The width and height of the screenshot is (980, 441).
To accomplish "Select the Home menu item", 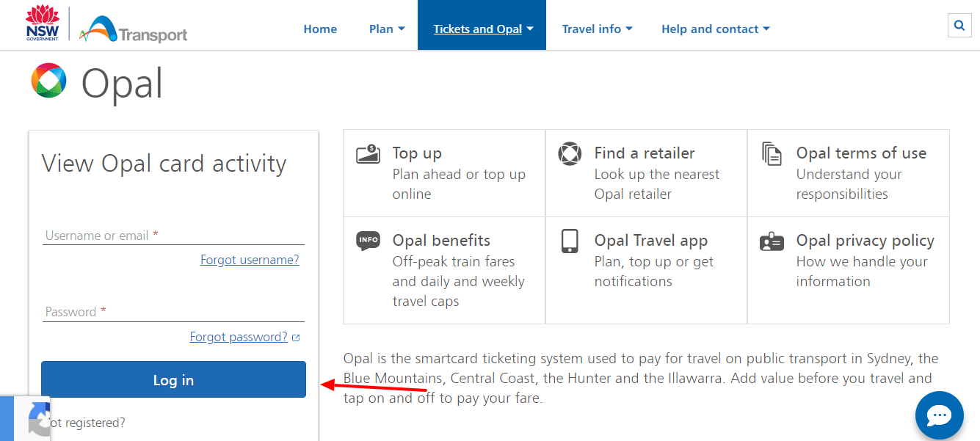I will tap(320, 29).
